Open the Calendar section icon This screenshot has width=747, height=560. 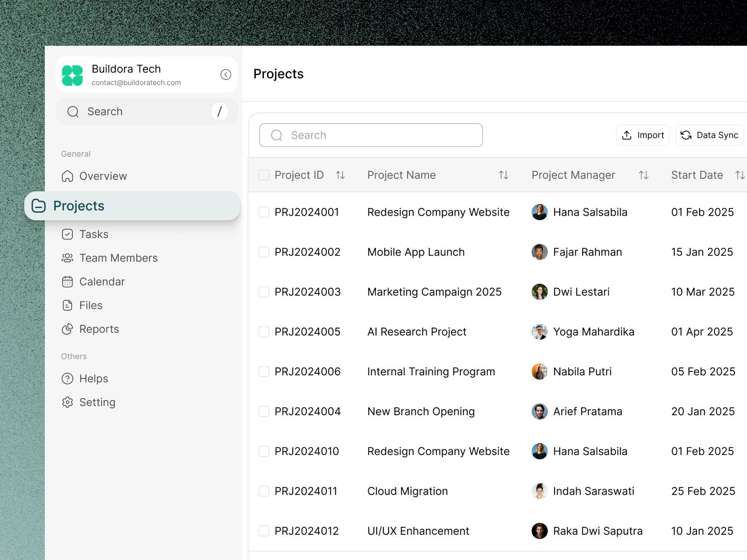point(68,281)
